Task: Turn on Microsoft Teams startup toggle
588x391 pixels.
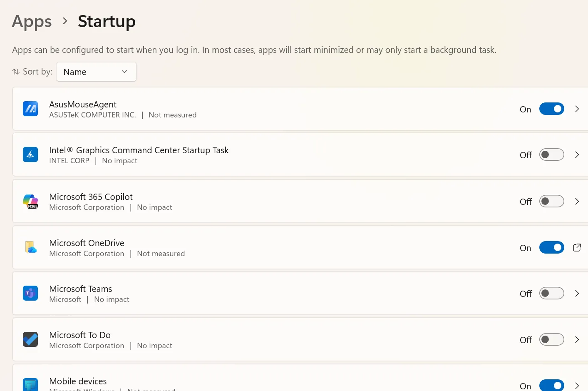Action: tap(552, 293)
